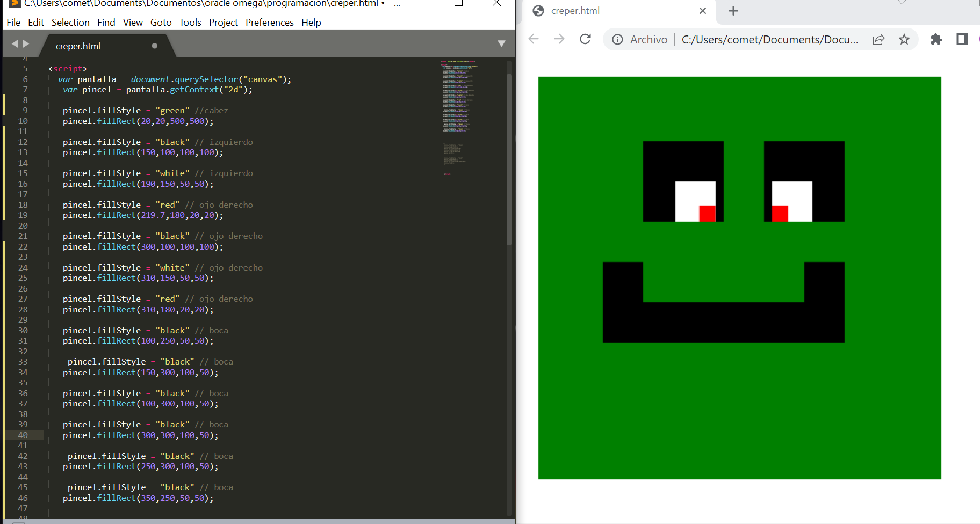This screenshot has height=524, width=980.
Task: Go to previous tab with left arrow
Action: click(x=15, y=44)
